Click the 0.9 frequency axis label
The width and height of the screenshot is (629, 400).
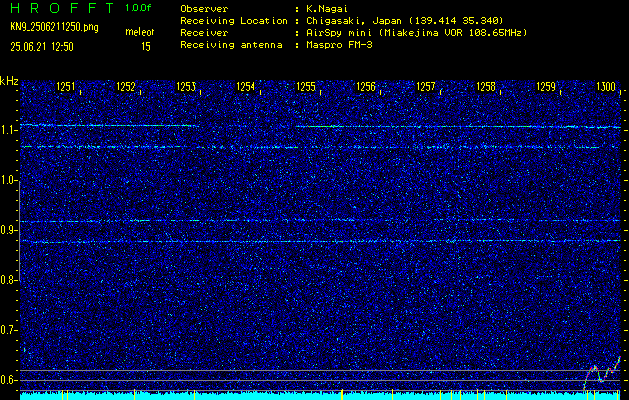pyautogui.click(x=8, y=230)
